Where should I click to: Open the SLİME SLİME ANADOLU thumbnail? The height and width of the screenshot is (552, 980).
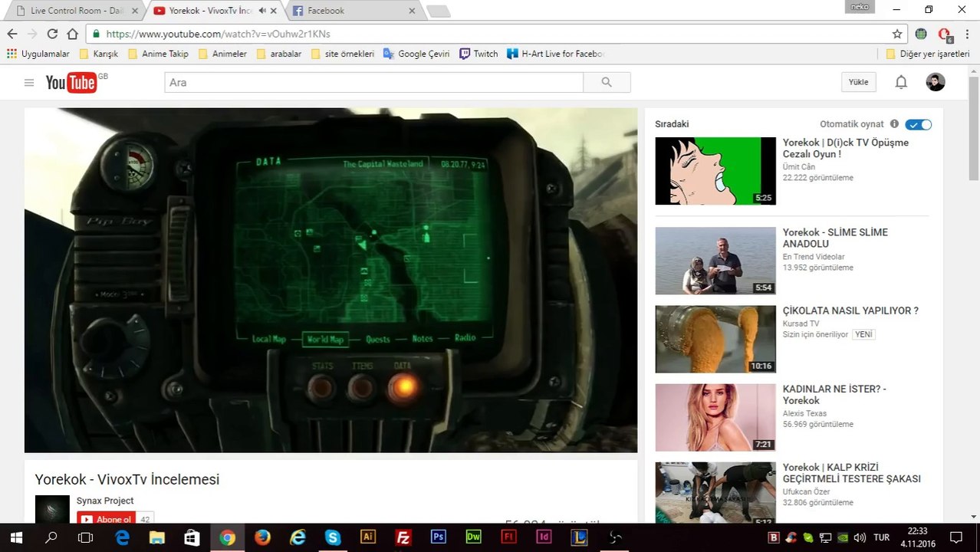(x=715, y=261)
